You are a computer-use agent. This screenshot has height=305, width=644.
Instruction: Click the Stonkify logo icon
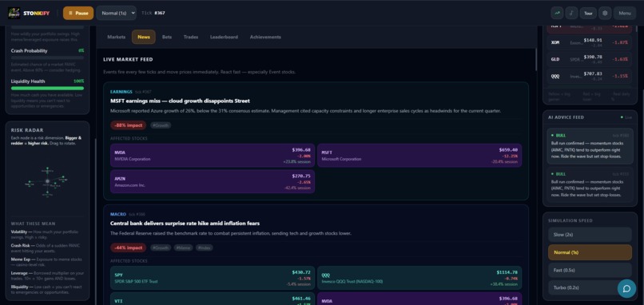tap(14, 13)
